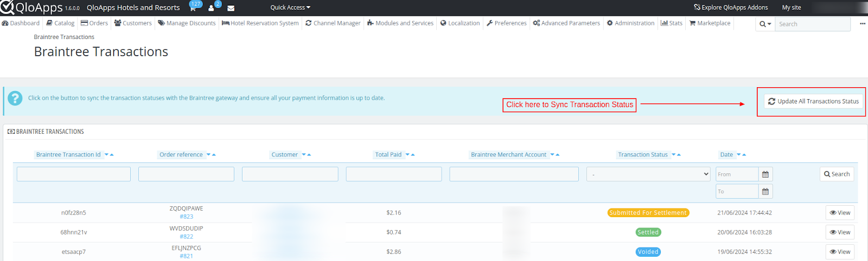Open order link #821

[186, 256]
